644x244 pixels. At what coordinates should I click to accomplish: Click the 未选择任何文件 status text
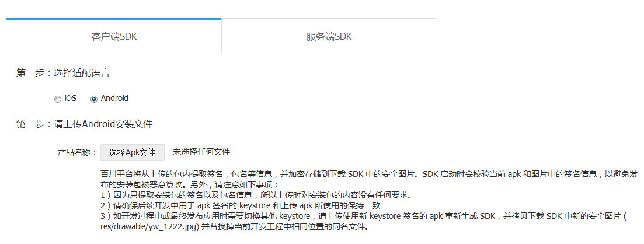coord(201,152)
